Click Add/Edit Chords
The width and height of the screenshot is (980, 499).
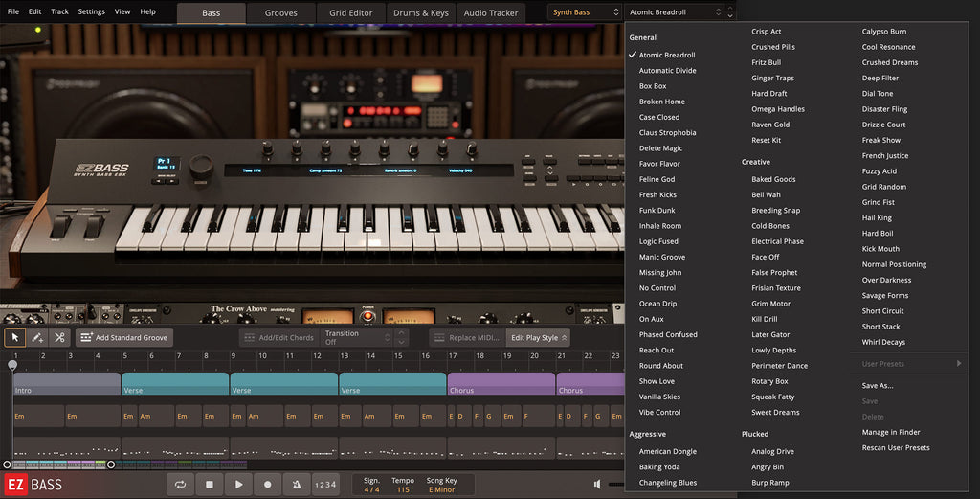(278, 338)
